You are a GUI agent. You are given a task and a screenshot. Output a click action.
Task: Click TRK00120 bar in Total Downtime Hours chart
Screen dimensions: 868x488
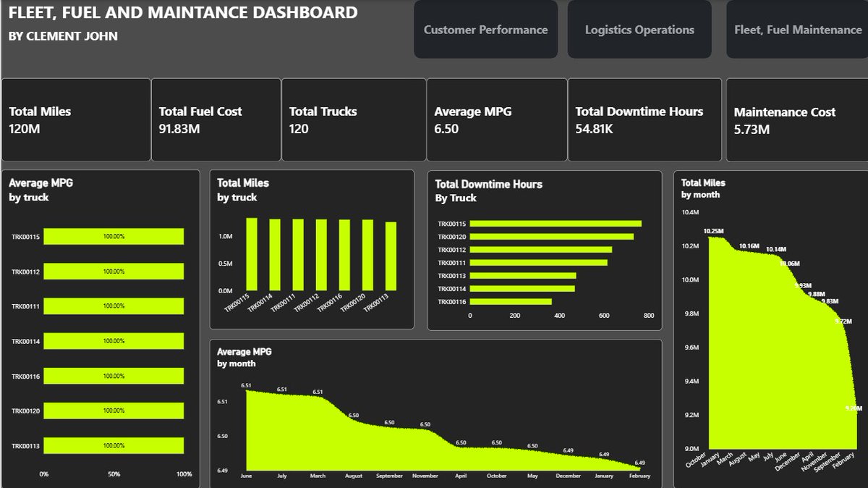552,237
